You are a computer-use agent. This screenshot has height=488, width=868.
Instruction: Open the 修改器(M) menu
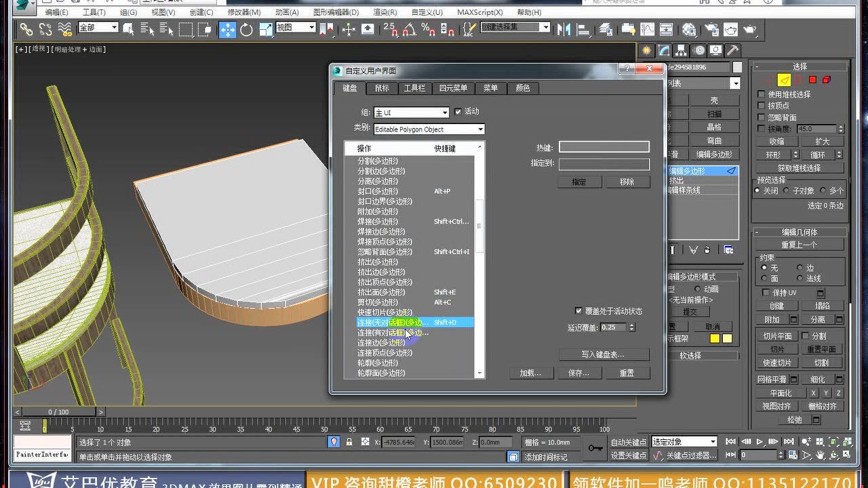(244, 12)
